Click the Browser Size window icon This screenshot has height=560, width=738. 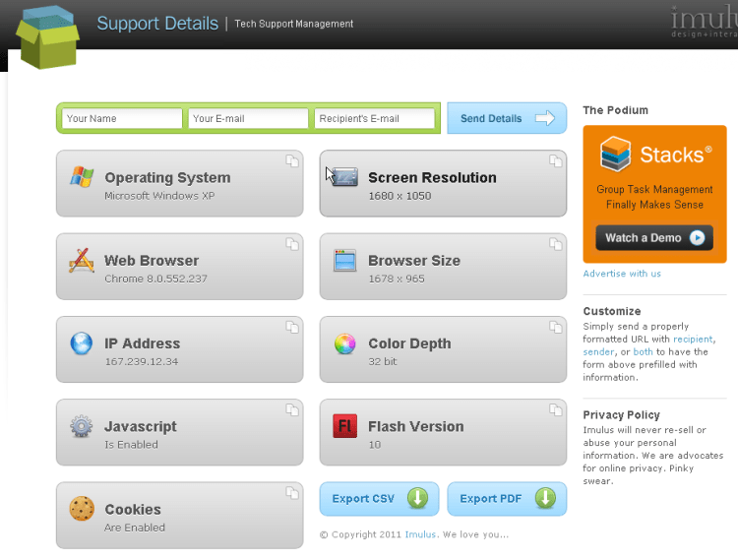click(344, 261)
